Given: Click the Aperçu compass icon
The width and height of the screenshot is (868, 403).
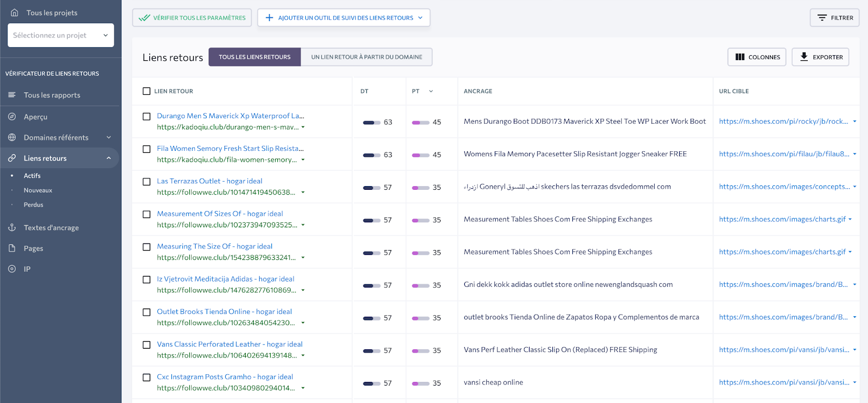Looking at the screenshot, I should click(x=12, y=117).
